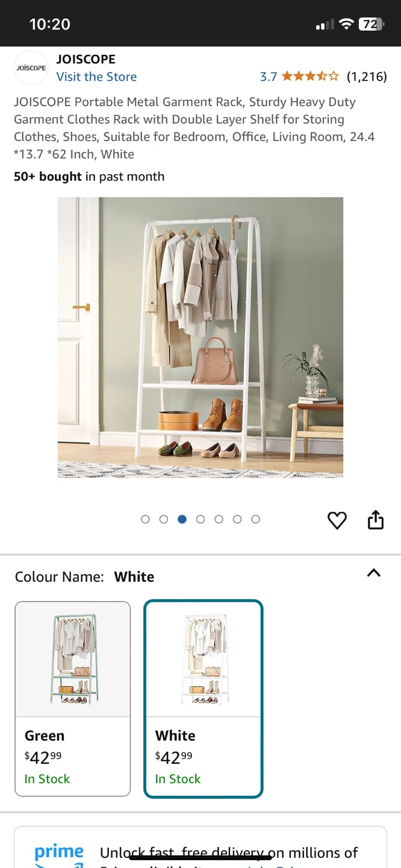Collapse the Colour Name section chevron
This screenshot has height=868, width=401.
(x=374, y=573)
